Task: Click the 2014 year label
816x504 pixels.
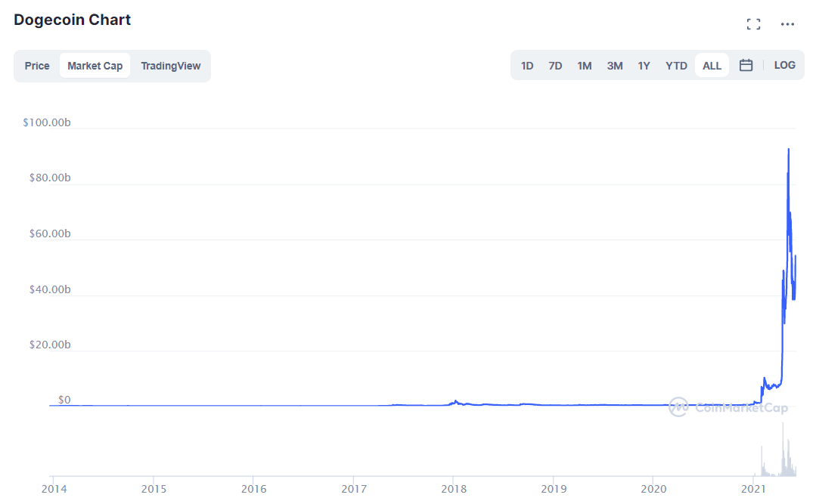Action: 54,489
